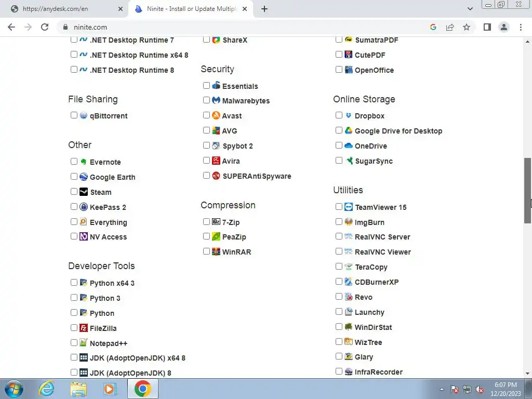Click the AVG icon

tap(216, 130)
